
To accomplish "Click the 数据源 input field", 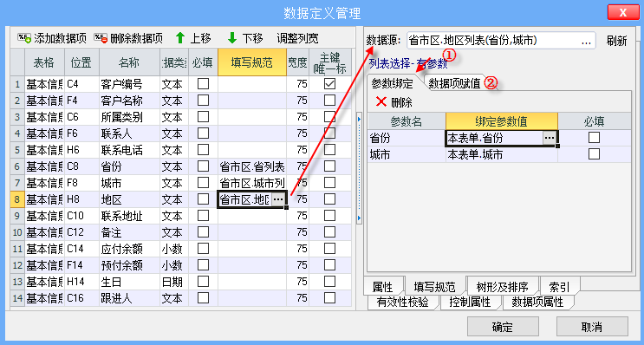I will click(x=501, y=41).
